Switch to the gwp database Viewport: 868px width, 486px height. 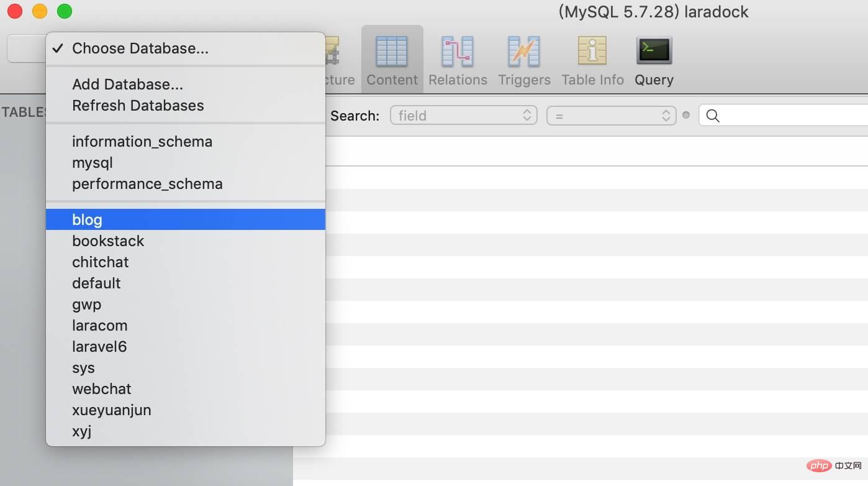click(186, 305)
